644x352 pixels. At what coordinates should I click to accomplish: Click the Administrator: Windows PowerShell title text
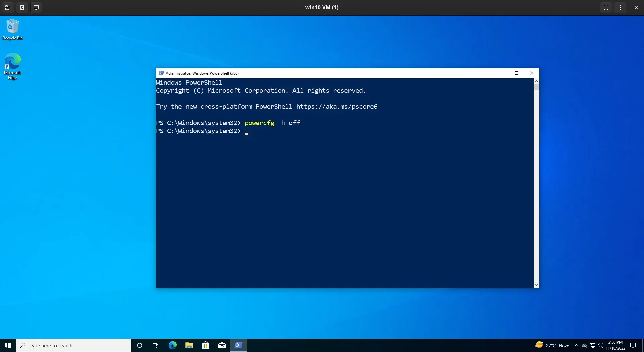tap(202, 73)
